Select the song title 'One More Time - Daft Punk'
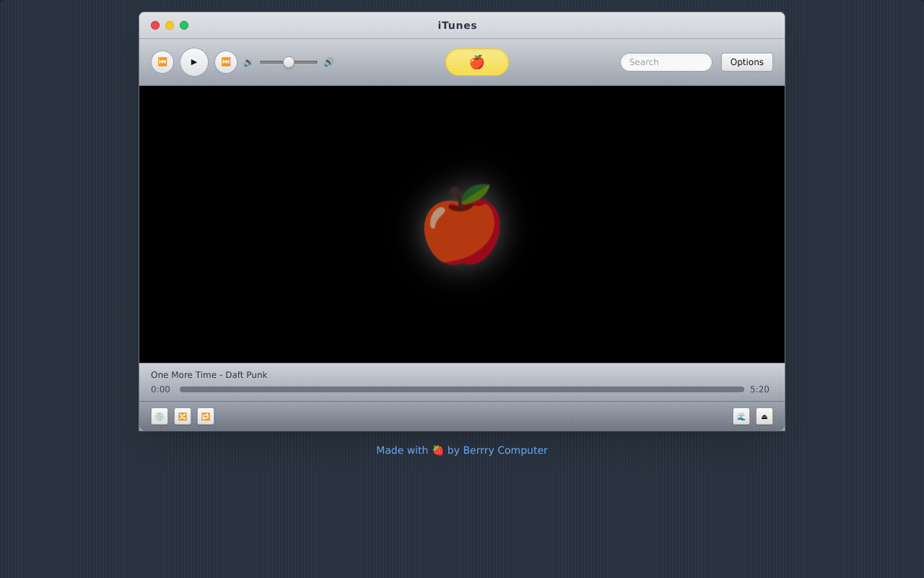The image size is (924, 578). point(209,374)
